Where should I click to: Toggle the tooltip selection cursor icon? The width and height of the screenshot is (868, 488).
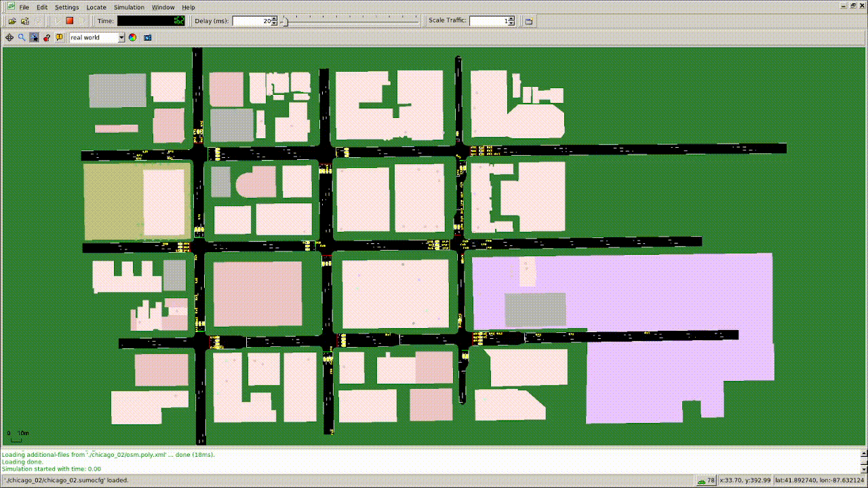pyautogui.click(x=34, y=38)
